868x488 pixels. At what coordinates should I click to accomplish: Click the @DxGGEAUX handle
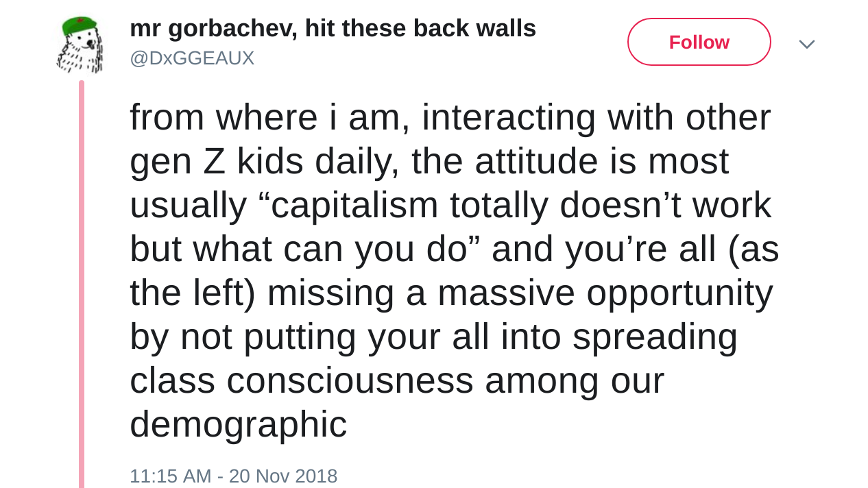click(192, 58)
